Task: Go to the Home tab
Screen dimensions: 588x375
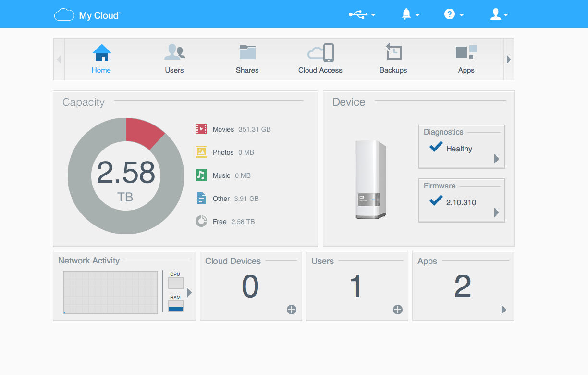Action: tap(101, 59)
